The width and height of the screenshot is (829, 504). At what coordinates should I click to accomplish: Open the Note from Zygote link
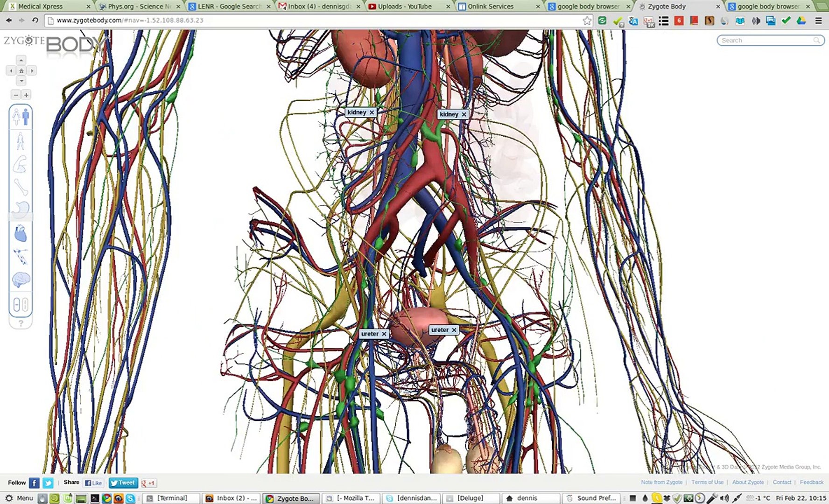661,482
